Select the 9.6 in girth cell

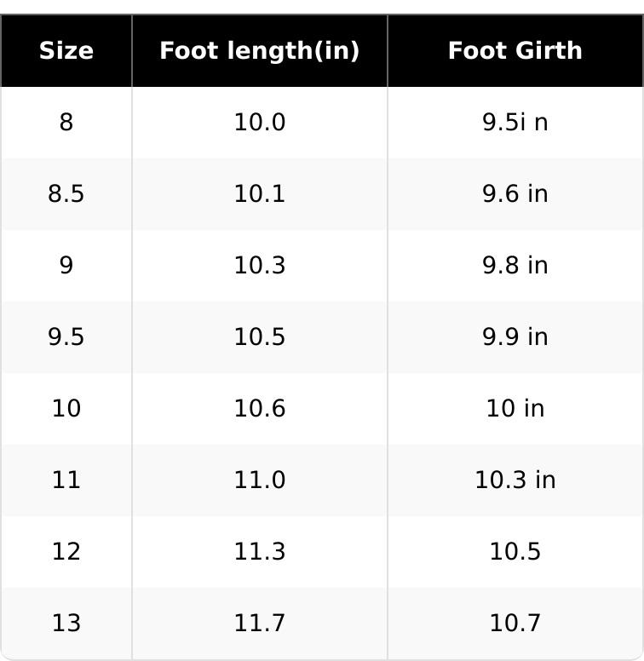515,194
